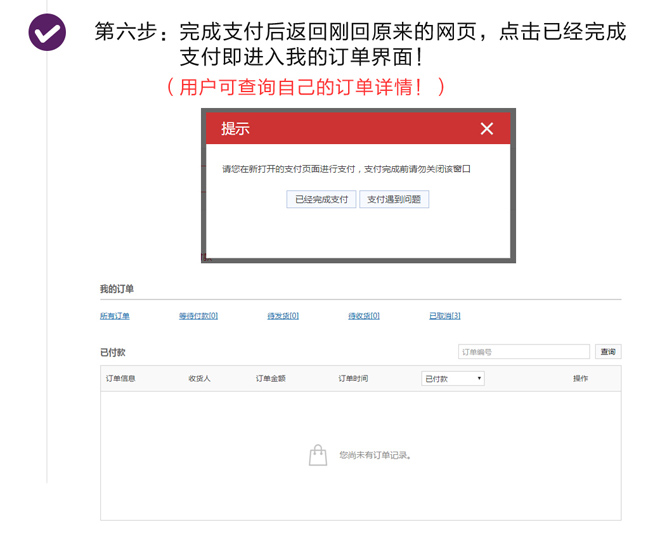The height and width of the screenshot is (544, 650).
Task: Expand the 已付款 status dropdown
Action: 452,379
